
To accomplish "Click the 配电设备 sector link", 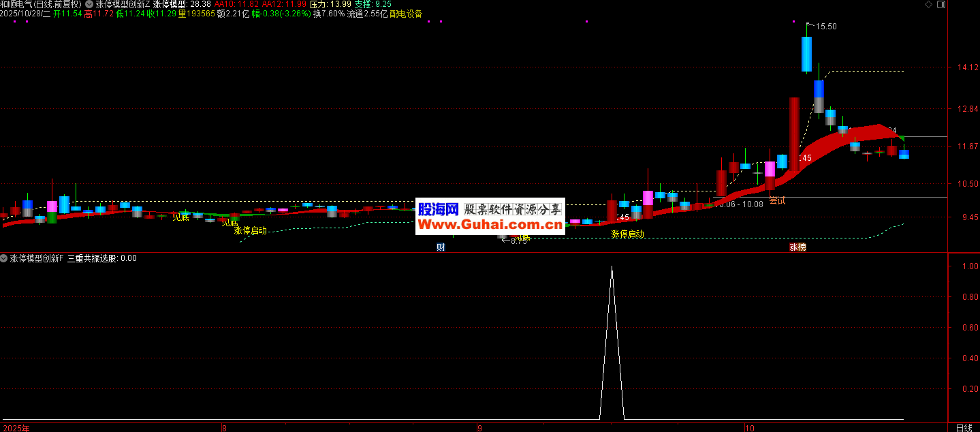I will [406, 14].
